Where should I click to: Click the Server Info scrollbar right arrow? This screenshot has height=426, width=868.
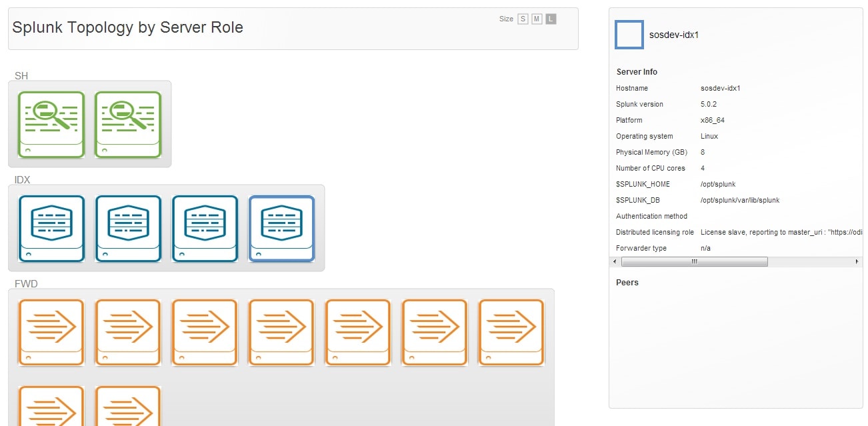pyautogui.click(x=857, y=262)
